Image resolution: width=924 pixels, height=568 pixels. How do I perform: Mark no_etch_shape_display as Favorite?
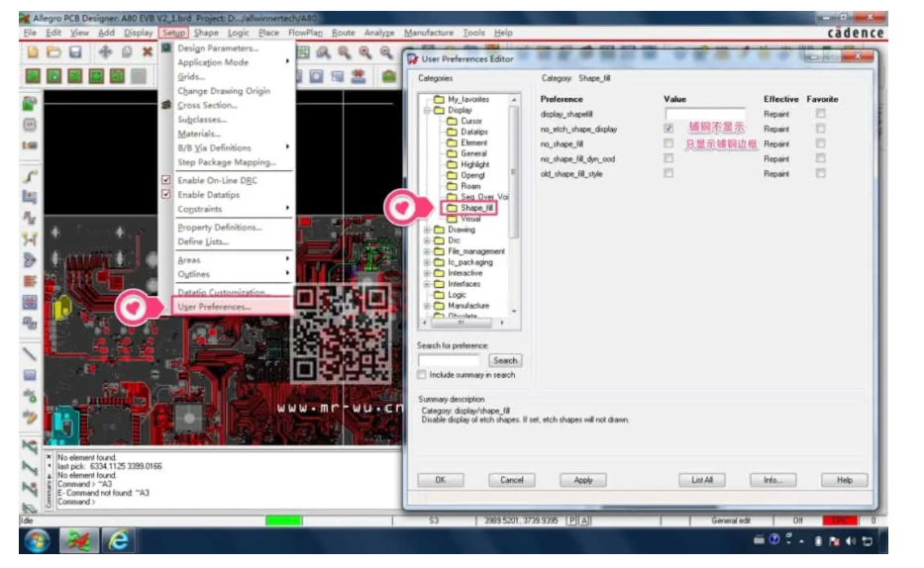point(821,129)
